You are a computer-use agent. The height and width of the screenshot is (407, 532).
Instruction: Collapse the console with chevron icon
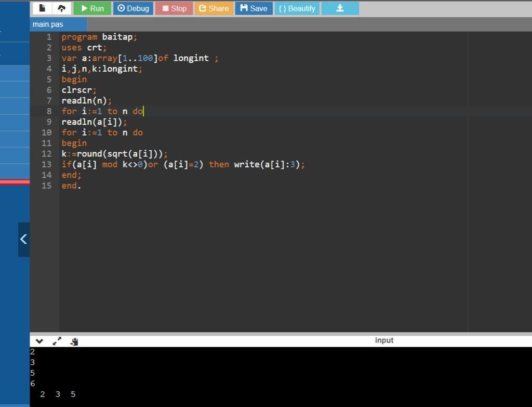39,341
